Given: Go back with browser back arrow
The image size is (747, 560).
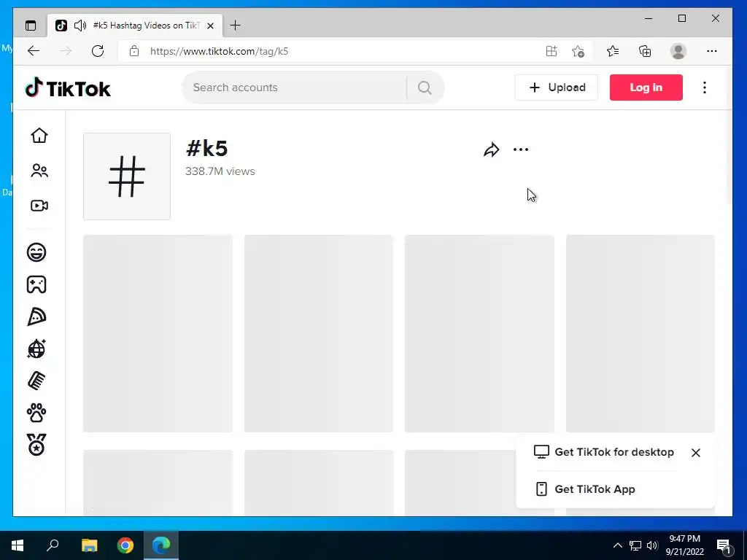Looking at the screenshot, I should [x=34, y=51].
